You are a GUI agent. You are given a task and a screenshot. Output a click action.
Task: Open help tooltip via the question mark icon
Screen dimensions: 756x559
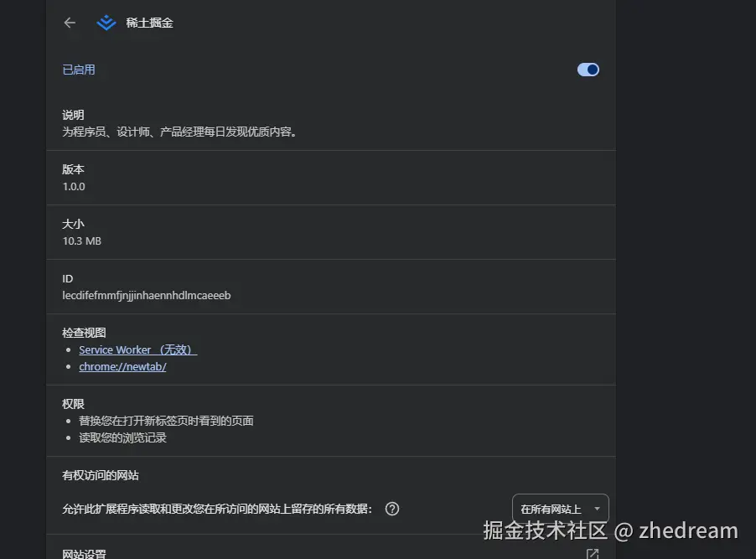coord(391,509)
